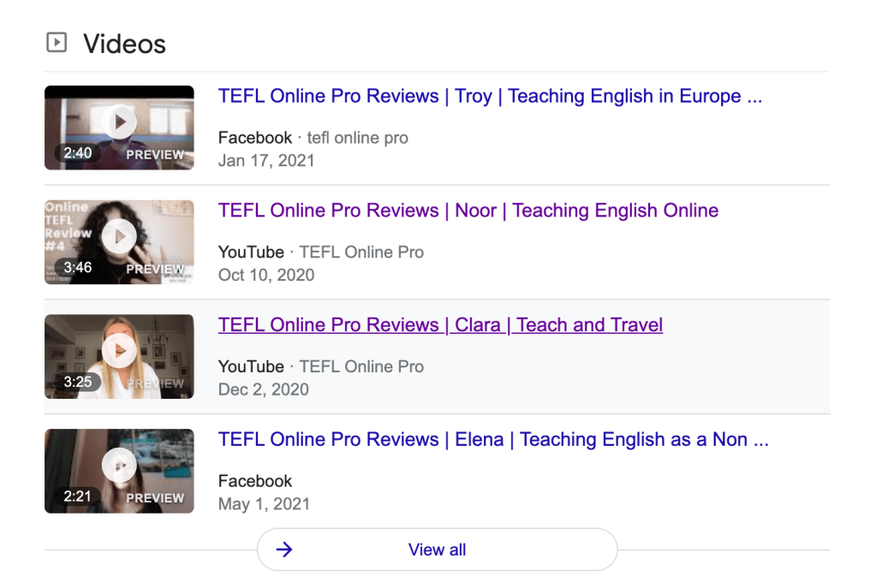The image size is (876, 588).
Task: Click the View all videos button
Action: click(x=437, y=549)
